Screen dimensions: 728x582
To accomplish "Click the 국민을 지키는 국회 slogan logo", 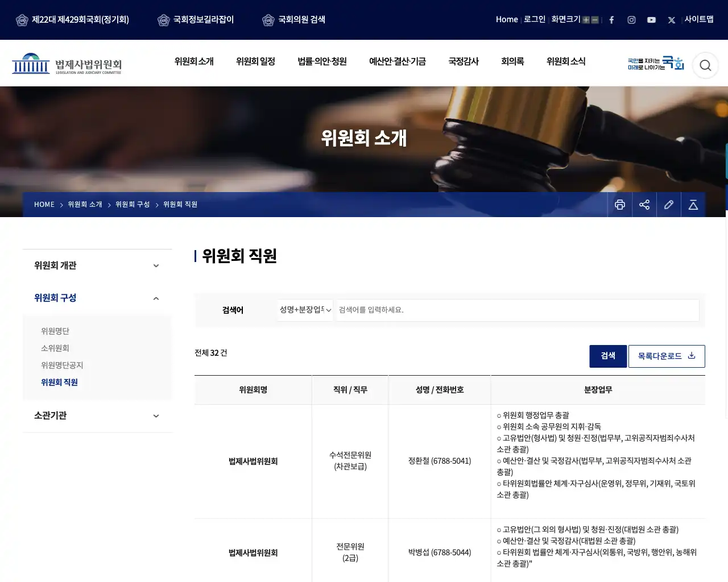I will coord(656,64).
